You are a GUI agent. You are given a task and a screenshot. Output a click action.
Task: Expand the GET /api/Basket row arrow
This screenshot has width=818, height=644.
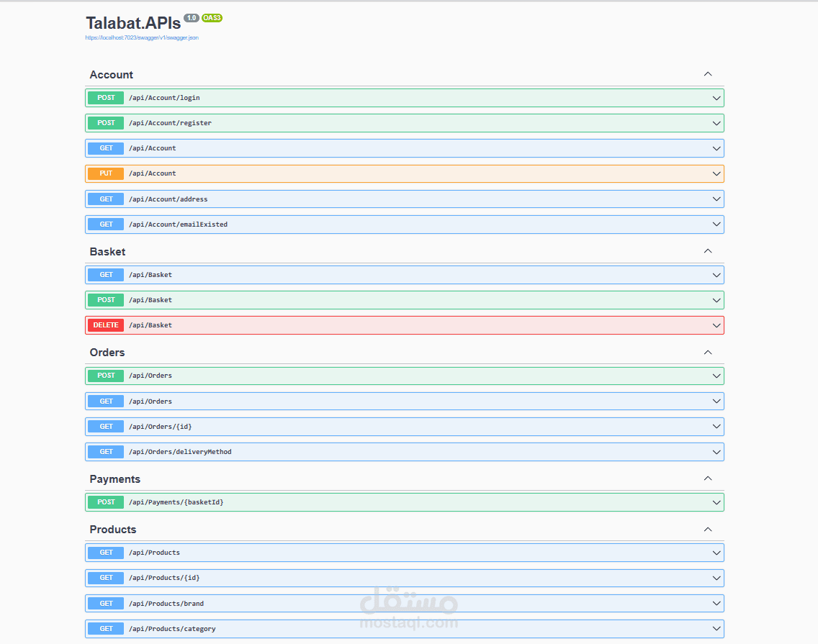pyautogui.click(x=716, y=275)
